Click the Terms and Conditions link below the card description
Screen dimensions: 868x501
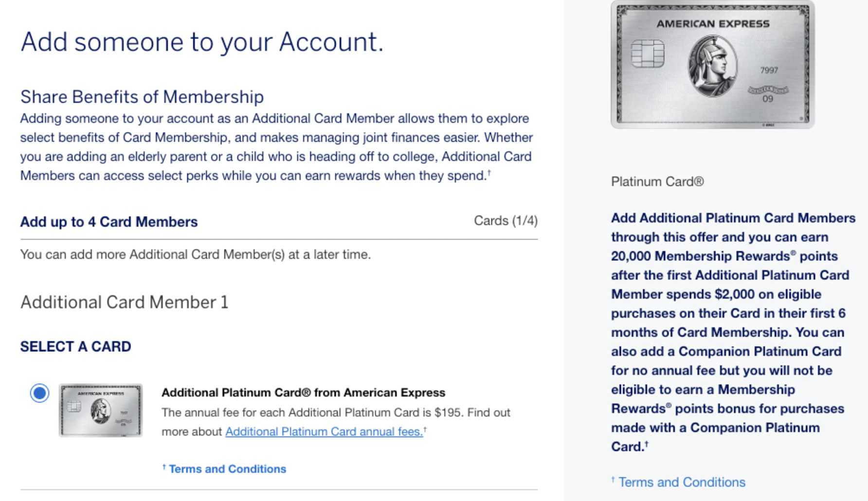pos(227,468)
